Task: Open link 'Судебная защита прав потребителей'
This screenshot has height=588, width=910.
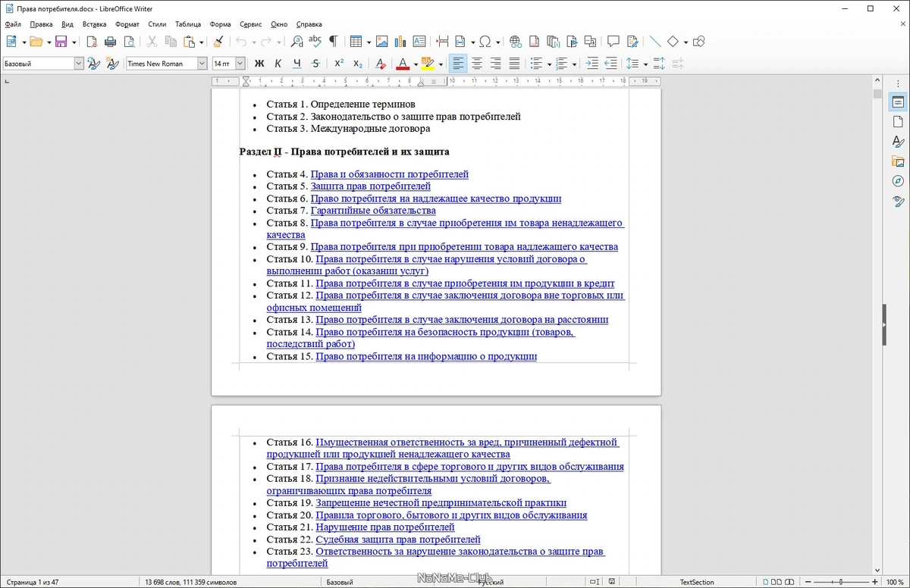Action: (398, 540)
